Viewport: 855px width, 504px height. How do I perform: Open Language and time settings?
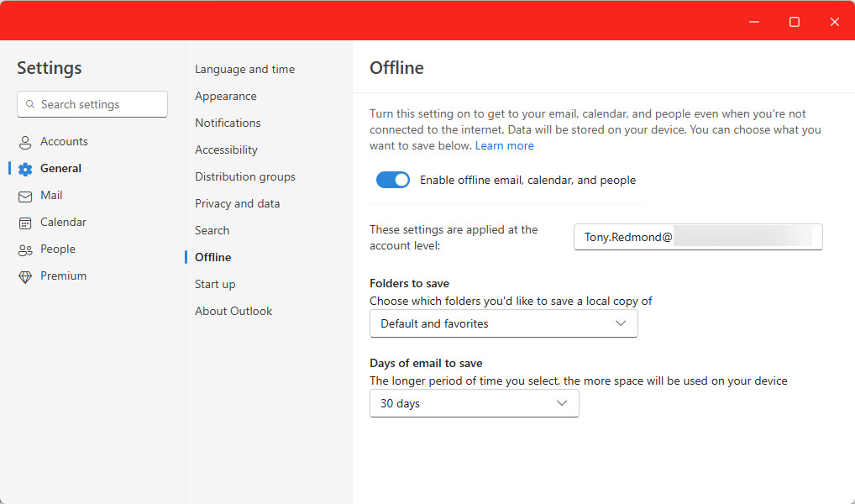(x=245, y=69)
